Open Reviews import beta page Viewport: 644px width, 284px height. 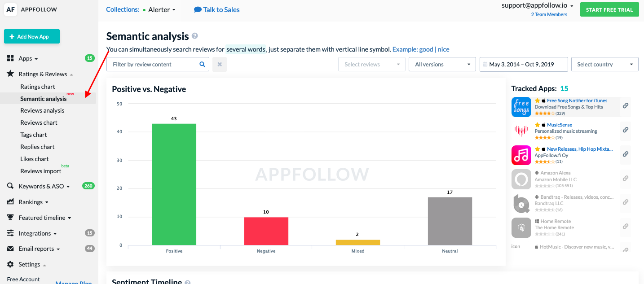(41, 171)
